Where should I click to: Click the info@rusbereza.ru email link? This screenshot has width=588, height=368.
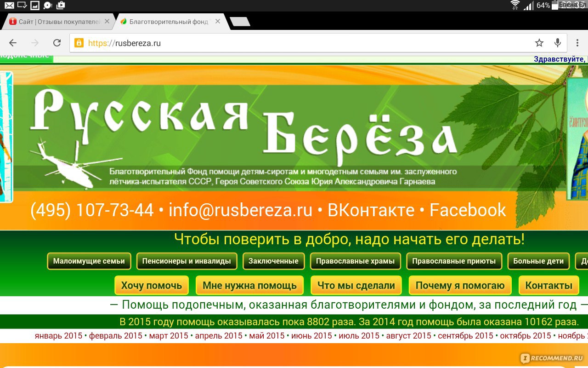(240, 210)
